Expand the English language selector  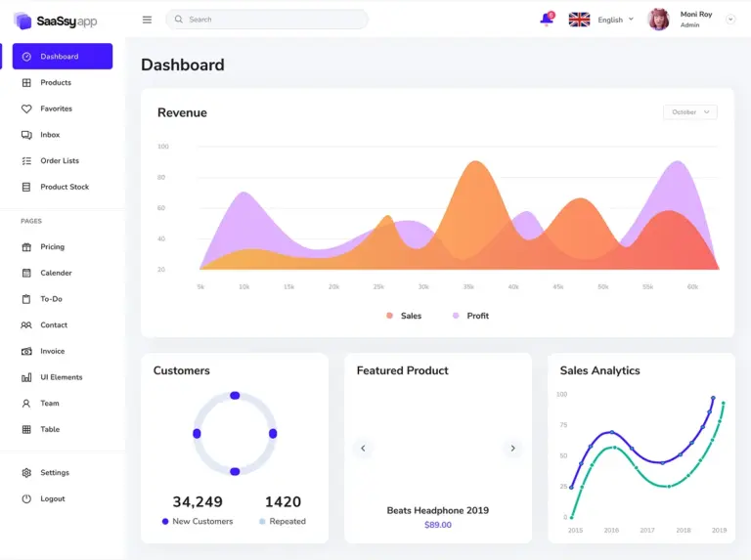pos(615,20)
